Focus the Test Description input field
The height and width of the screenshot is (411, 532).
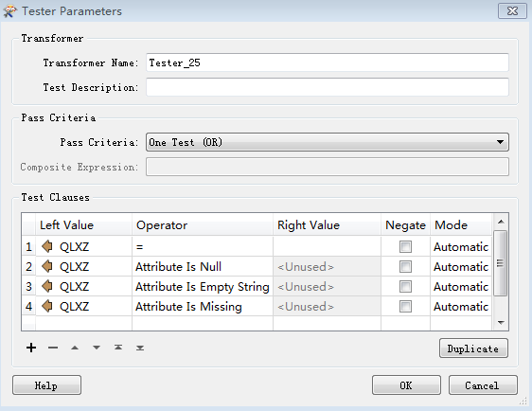click(x=328, y=87)
